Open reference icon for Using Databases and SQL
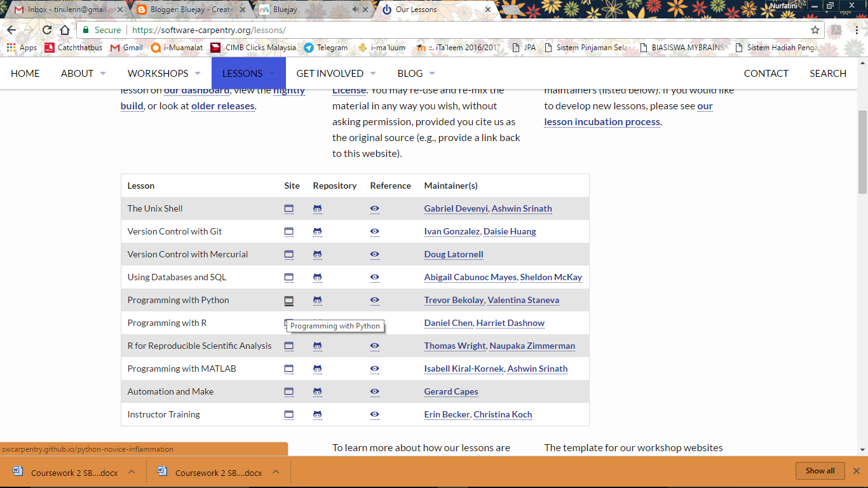 (374, 277)
